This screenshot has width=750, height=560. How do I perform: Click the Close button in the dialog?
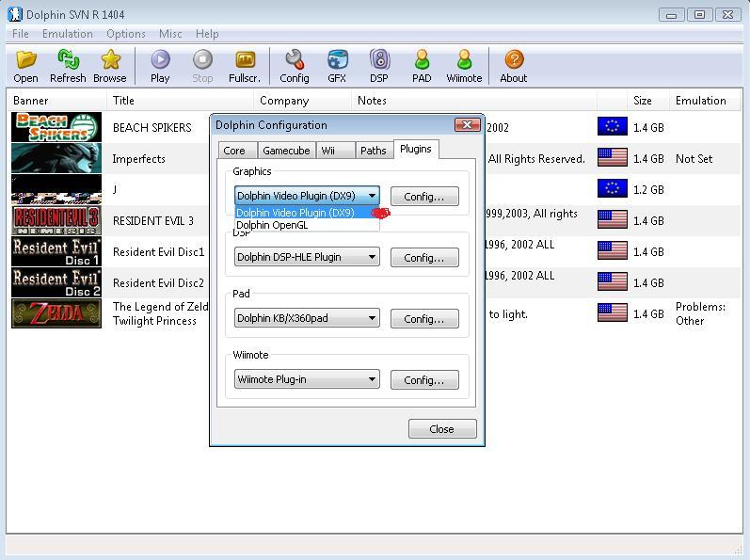point(442,429)
